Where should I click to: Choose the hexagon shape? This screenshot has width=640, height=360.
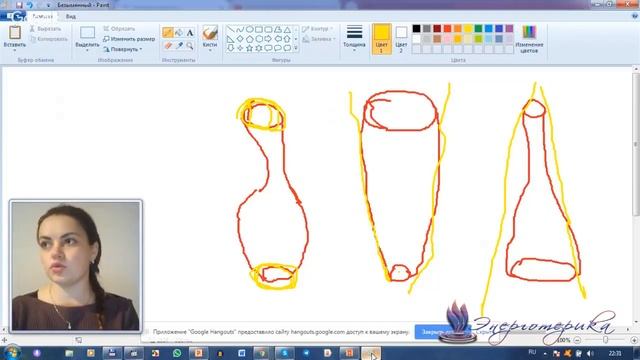(259, 39)
